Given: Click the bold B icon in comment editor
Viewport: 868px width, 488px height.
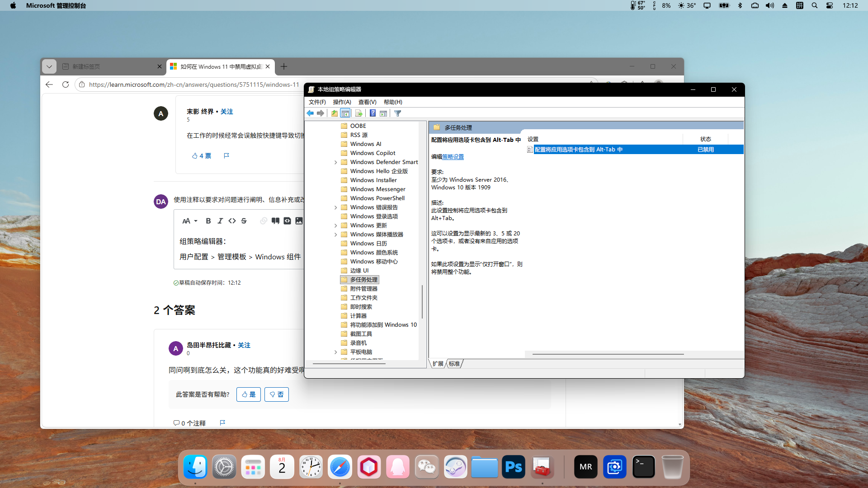Looking at the screenshot, I should pyautogui.click(x=208, y=221).
